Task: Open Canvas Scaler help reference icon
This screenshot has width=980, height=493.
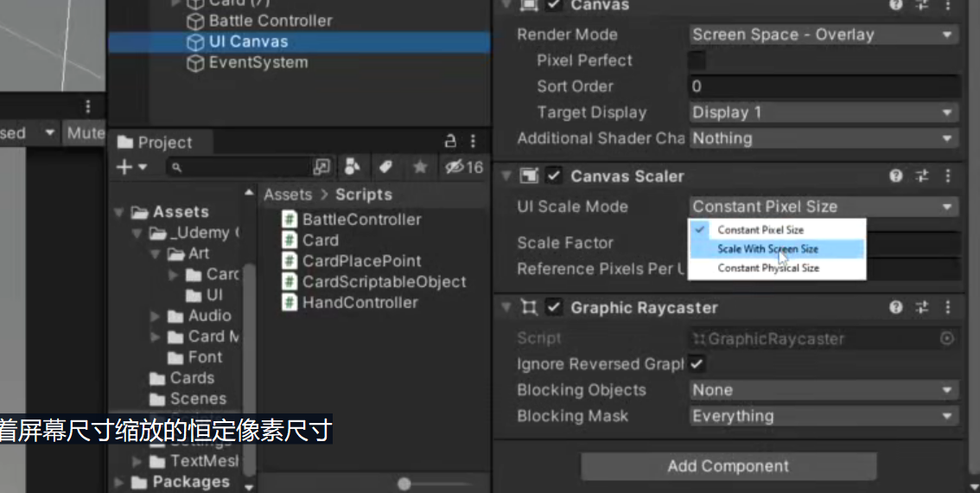Action: coord(895,176)
